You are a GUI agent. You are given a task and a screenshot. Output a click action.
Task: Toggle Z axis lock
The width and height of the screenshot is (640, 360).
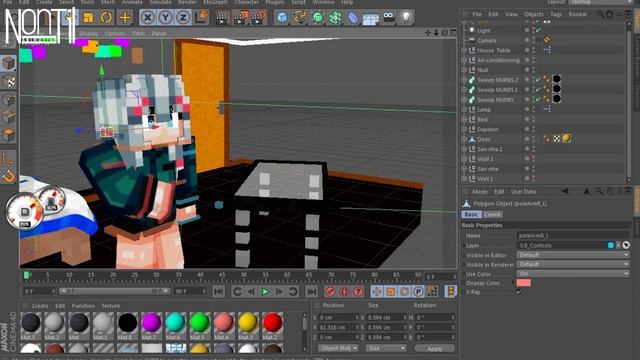tap(183, 18)
